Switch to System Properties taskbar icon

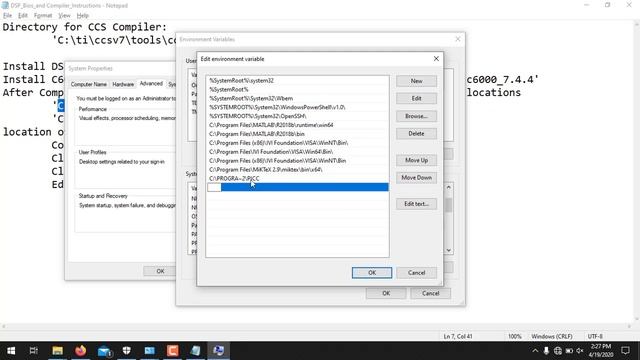coord(218,351)
